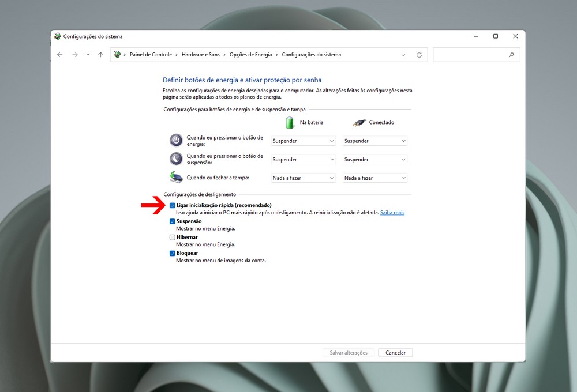
Task: Toggle the Bloquear checkbox
Action: (173, 254)
